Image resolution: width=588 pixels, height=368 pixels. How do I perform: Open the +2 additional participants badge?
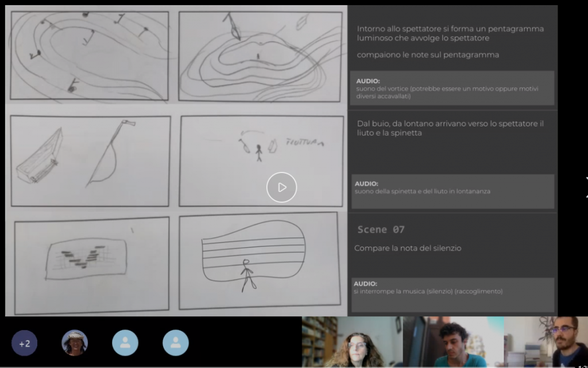(x=24, y=343)
